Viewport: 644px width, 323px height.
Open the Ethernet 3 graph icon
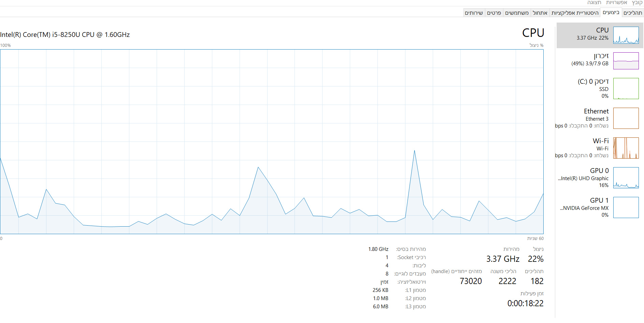coord(626,118)
